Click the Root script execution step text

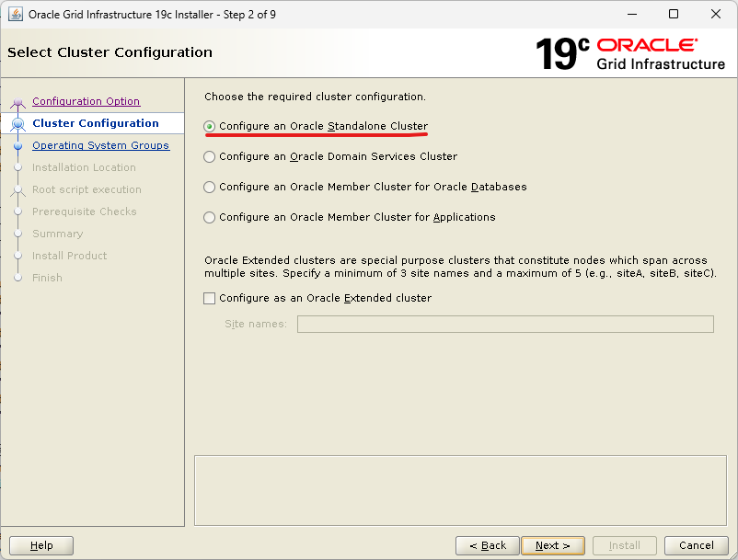point(86,189)
